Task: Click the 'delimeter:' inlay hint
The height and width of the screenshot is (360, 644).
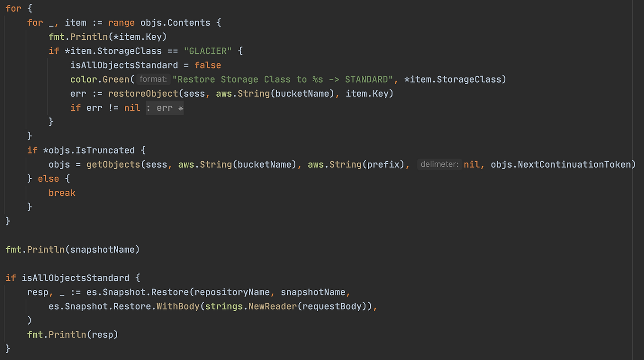Action: click(439, 164)
